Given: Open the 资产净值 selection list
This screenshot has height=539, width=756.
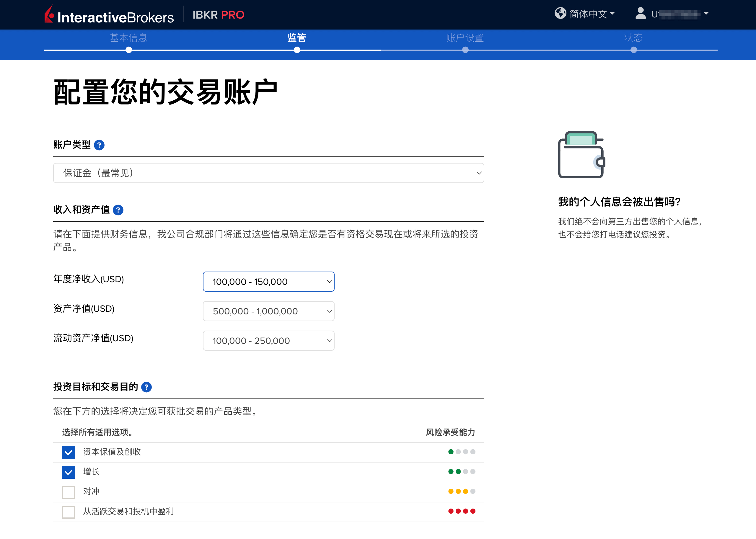Looking at the screenshot, I should click(269, 311).
